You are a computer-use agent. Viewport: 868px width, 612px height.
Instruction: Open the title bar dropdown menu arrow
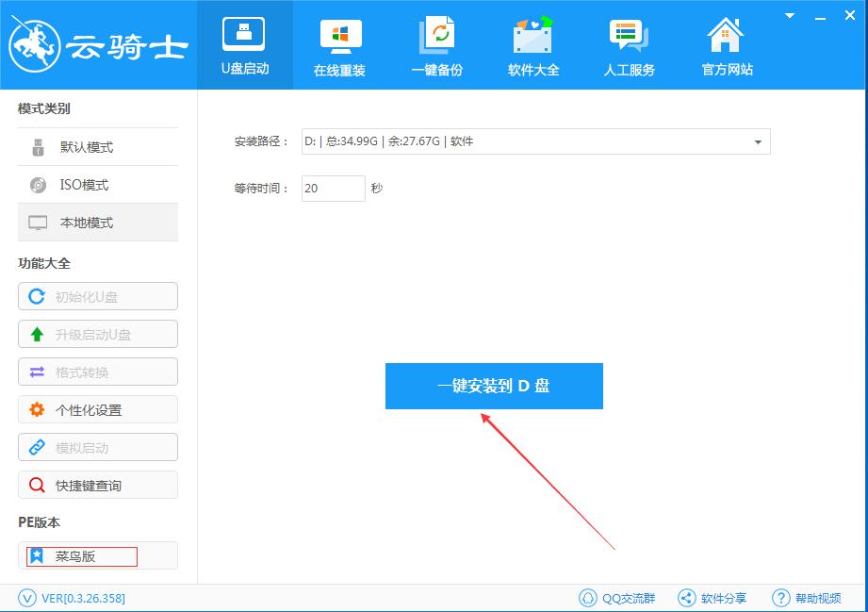pyautogui.click(x=790, y=15)
